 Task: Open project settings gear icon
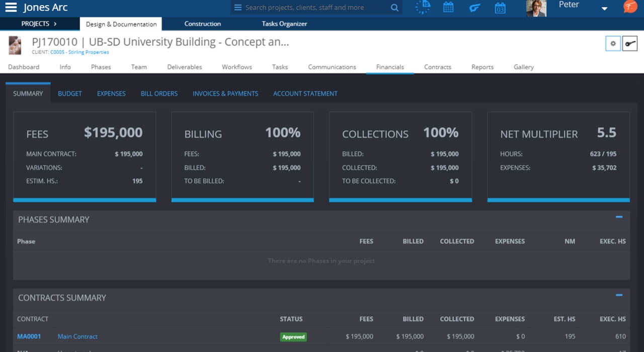click(x=613, y=44)
